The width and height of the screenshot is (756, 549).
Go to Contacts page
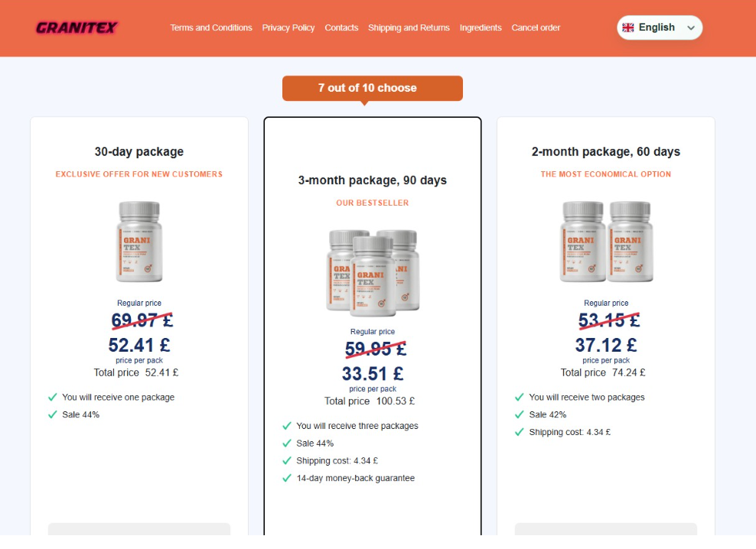pos(341,28)
